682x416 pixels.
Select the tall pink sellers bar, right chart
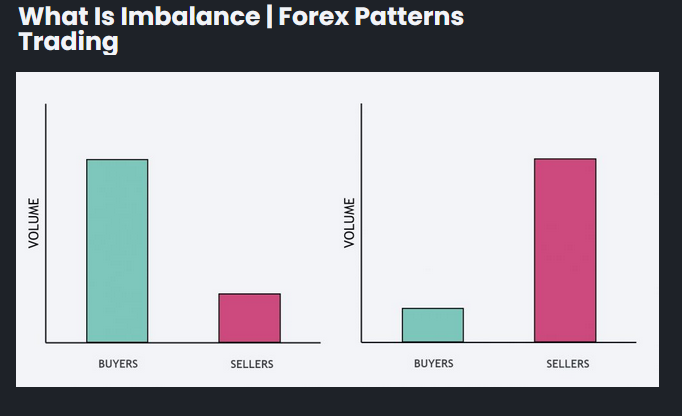(x=565, y=250)
